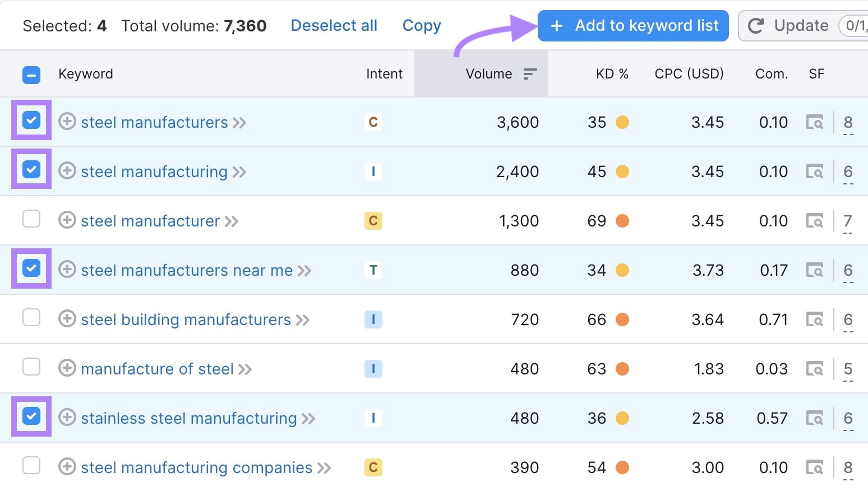Open SERP preview icon for 'steel manufacturers near me'
The height and width of the screenshot is (491, 868).
pos(815,270)
